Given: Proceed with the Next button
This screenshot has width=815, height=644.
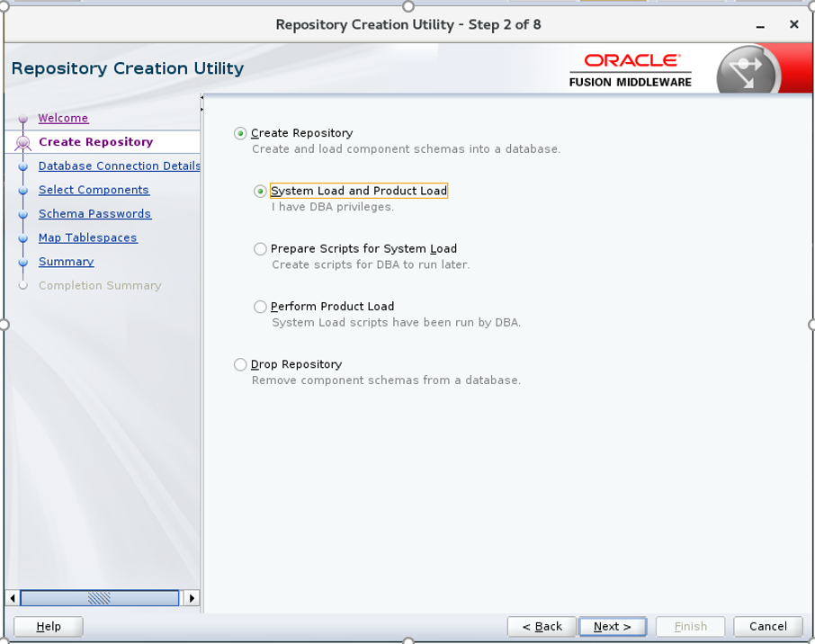Looking at the screenshot, I should (x=613, y=626).
